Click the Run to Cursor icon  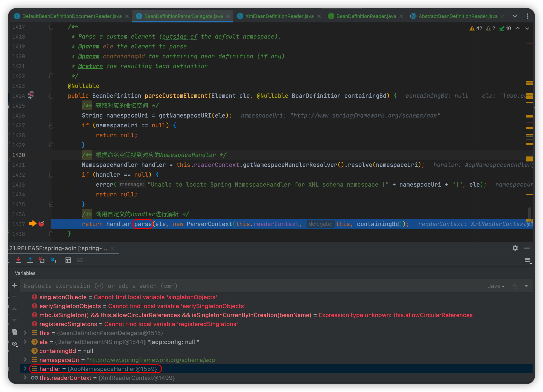tap(53, 260)
